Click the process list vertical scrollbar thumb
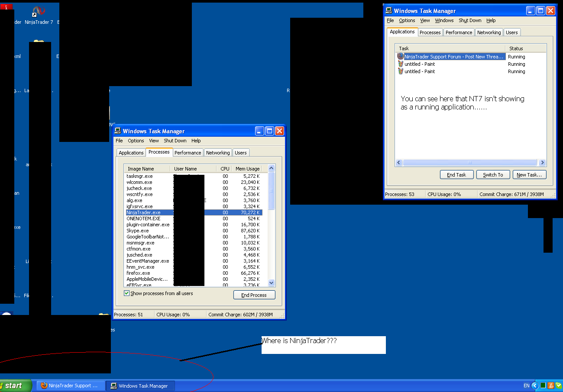Screen dimensions: 563x392 point(272,191)
